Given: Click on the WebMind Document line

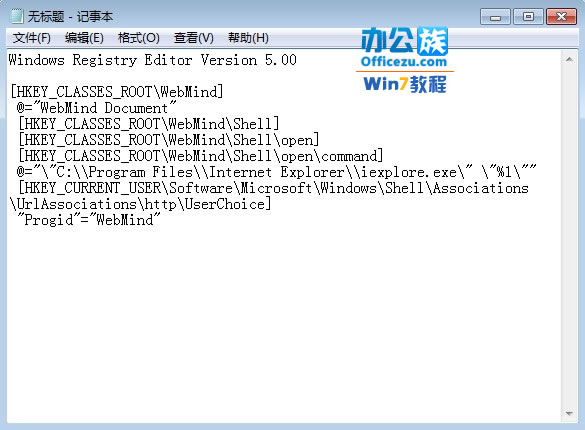Looking at the screenshot, I should click(96, 108).
